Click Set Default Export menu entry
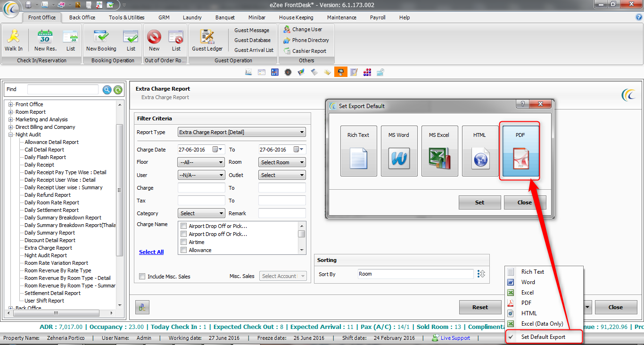This screenshot has height=345, width=644. [544, 337]
